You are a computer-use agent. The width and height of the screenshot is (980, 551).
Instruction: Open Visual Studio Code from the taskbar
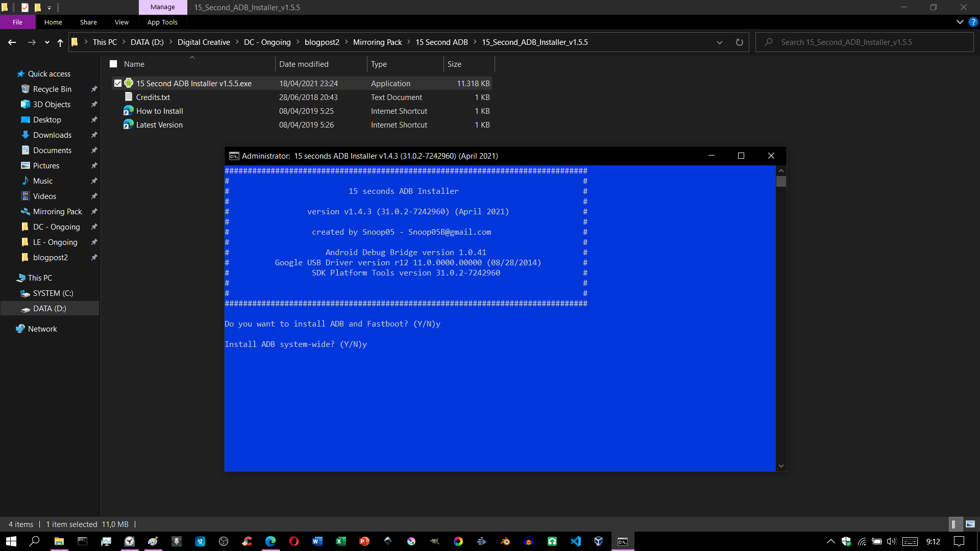(x=577, y=541)
